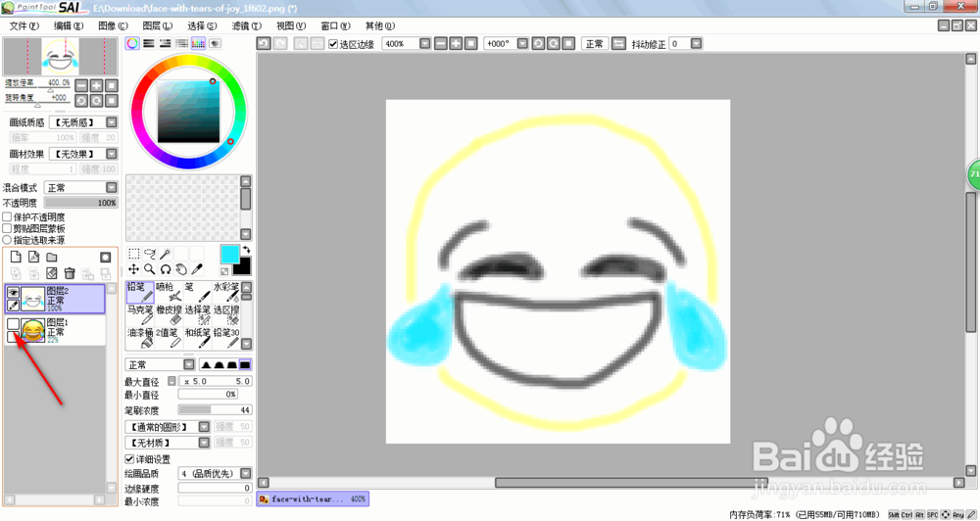Select the 铅笔30 tool
The image size is (980, 521).
pos(226,338)
